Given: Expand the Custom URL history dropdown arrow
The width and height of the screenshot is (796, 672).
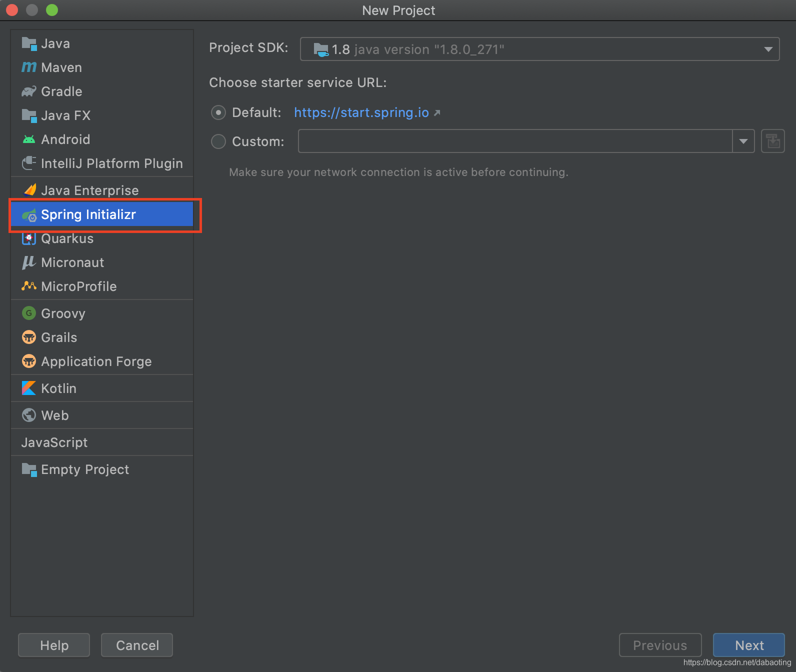Looking at the screenshot, I should click(x=743, y=141).
